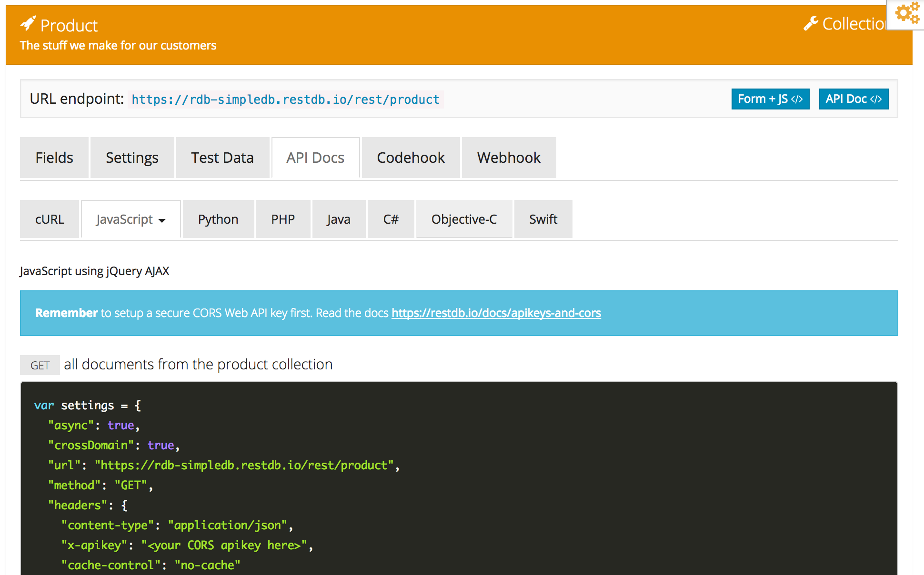The width and height of the screenshot is (924, 575).
Task: Select the PHP language tab
Action: click(283, 219)
